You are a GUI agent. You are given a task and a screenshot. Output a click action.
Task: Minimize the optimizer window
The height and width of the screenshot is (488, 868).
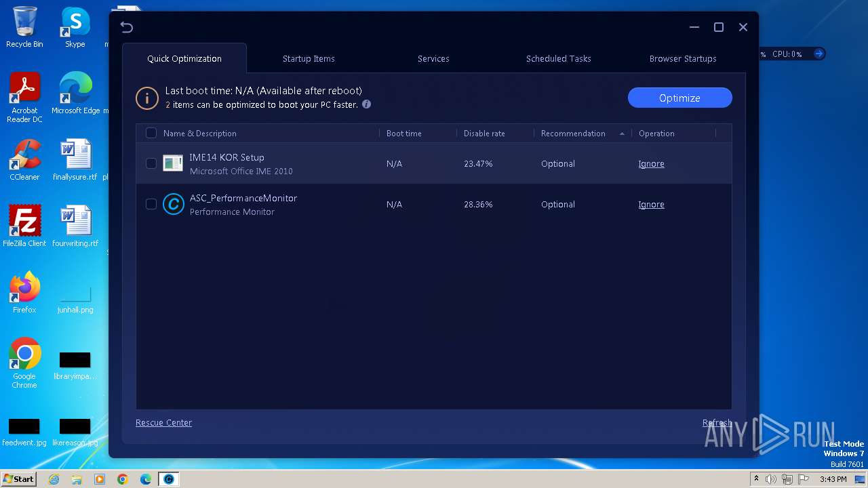(x=694, y=27)
